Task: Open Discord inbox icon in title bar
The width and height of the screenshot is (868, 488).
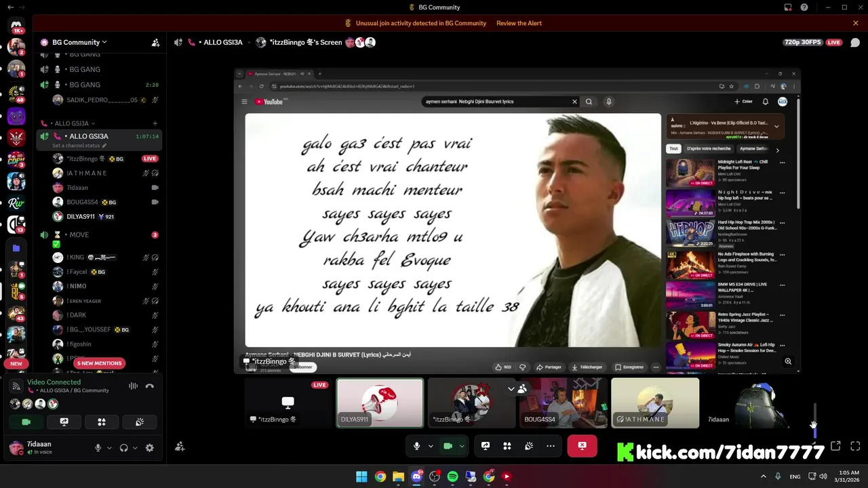Action: (787, 7)
